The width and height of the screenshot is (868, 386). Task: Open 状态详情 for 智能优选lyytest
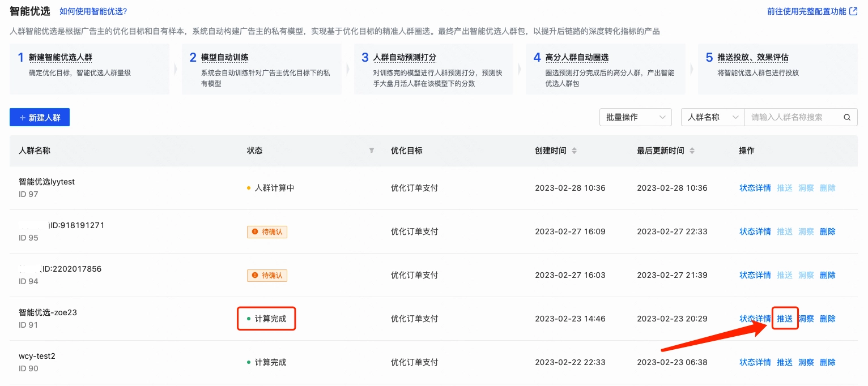755,188
